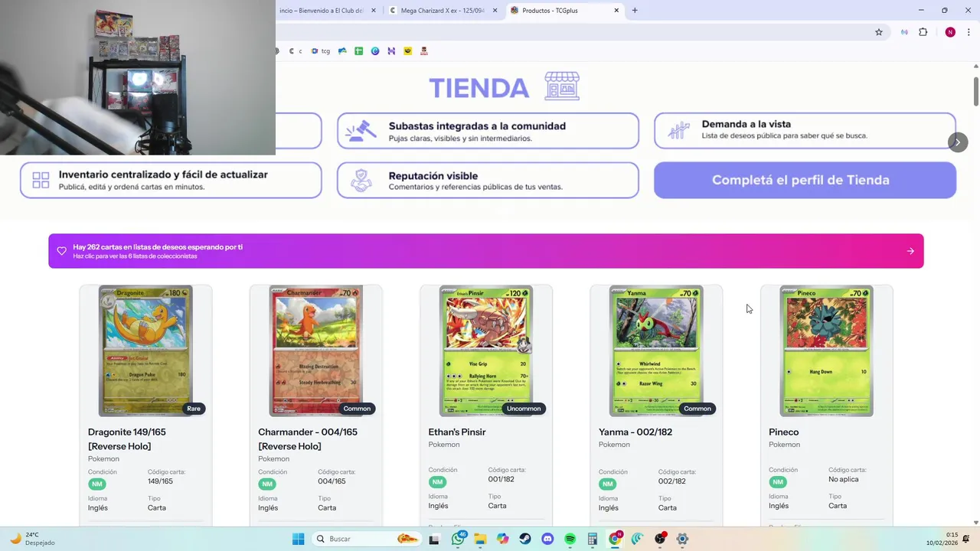Click the page vertical scrollbar
Viewport: 980px width, 551px height.
(x=976, y=92)
